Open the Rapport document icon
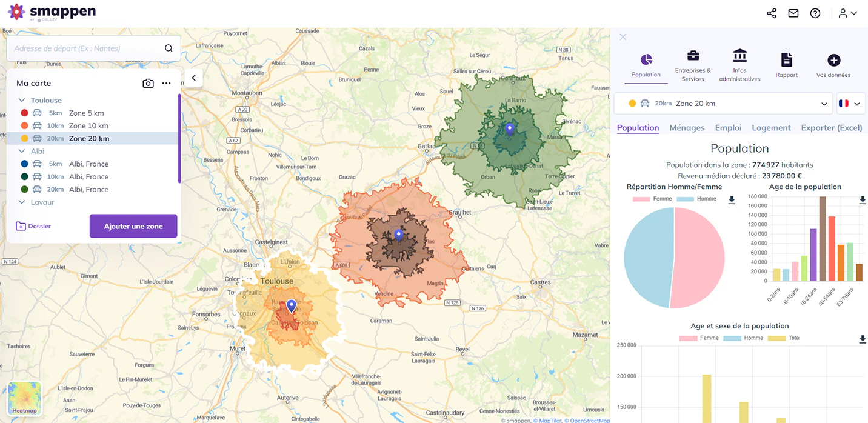This screenshot has width=868, height=423. 786,65
